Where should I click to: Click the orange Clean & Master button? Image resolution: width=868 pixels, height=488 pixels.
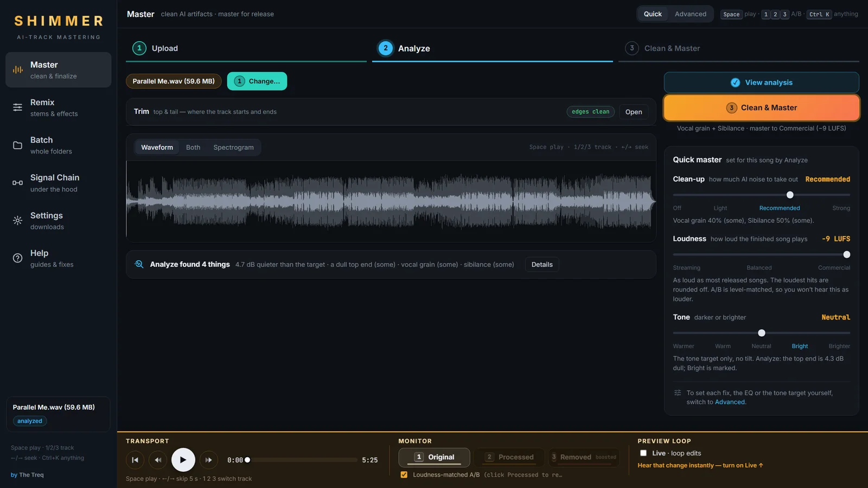point(762,107)
